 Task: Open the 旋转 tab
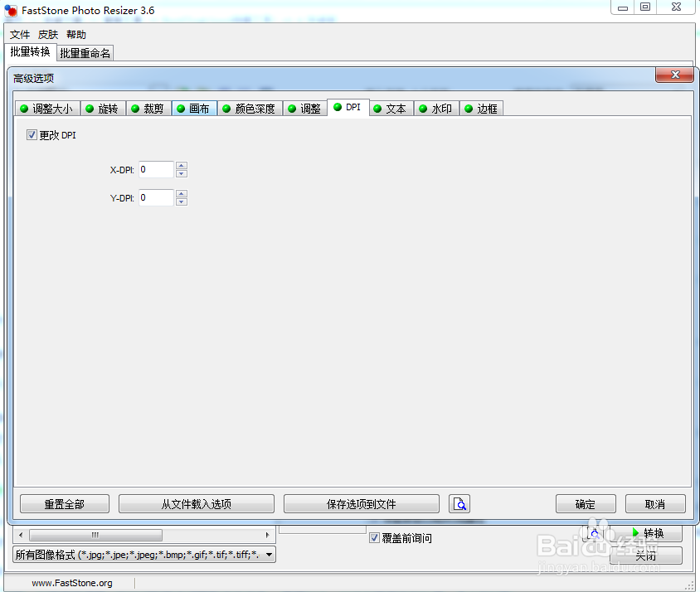pos(103,109)
